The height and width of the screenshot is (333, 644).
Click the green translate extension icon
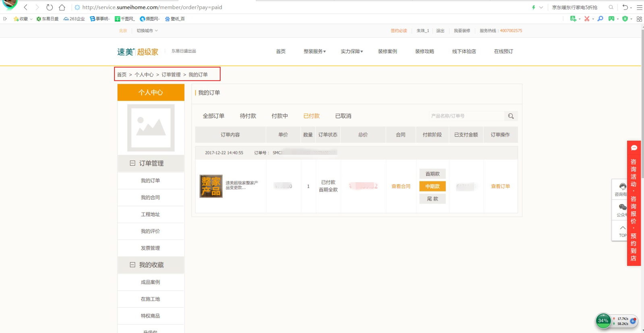[573, 18]
